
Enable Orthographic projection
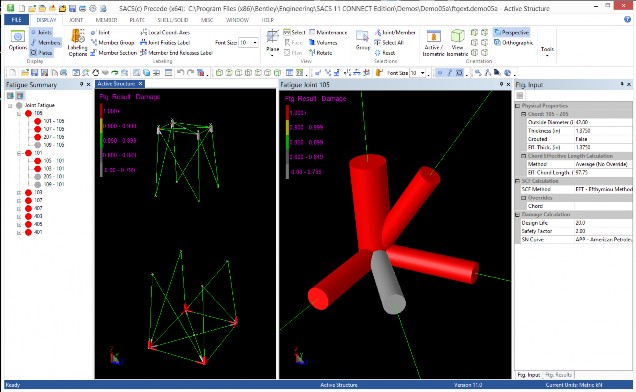pos(514,42)
